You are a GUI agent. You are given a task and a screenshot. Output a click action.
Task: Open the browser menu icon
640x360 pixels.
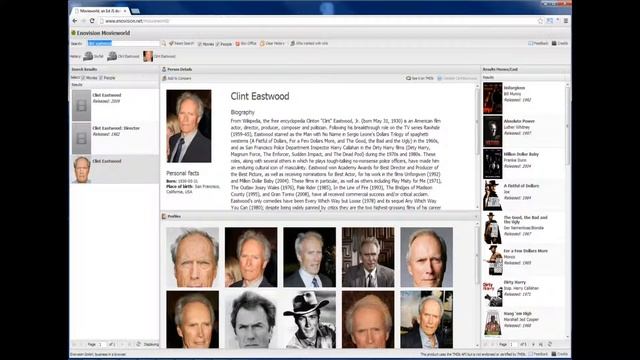coord(566,21)
